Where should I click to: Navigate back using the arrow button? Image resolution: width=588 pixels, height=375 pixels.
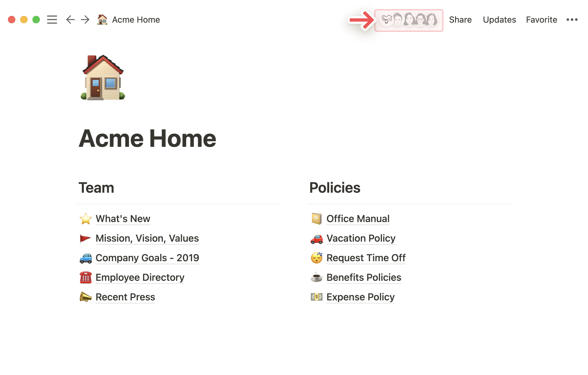click(x=70, y=19)
